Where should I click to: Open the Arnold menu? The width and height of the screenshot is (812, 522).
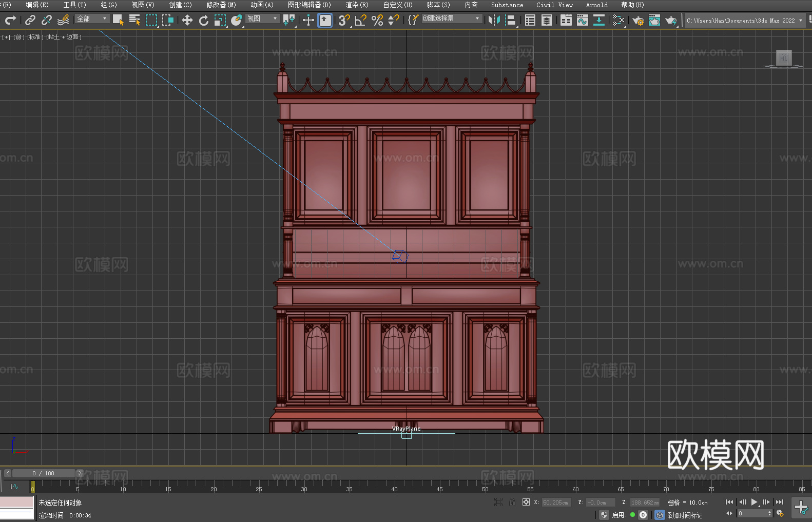coord(596,5)
